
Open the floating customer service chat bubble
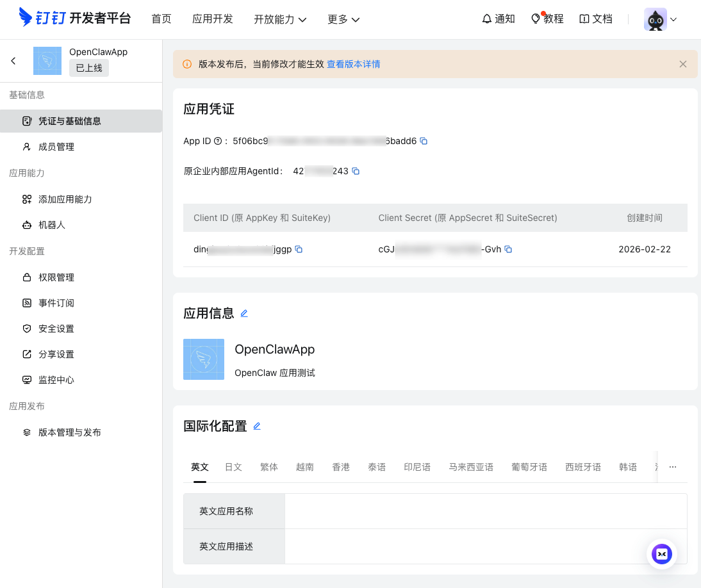click(662, 554)
